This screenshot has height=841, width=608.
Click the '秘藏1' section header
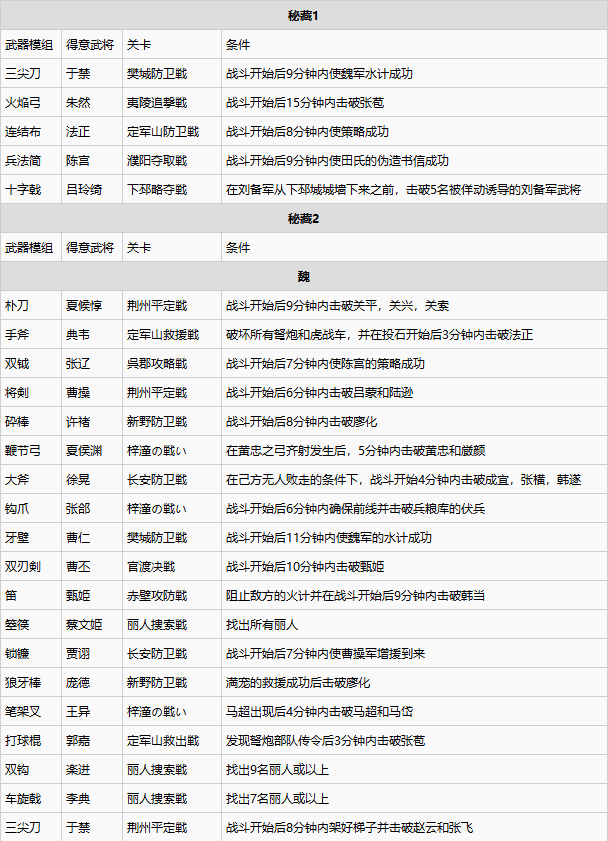[303, 16]
